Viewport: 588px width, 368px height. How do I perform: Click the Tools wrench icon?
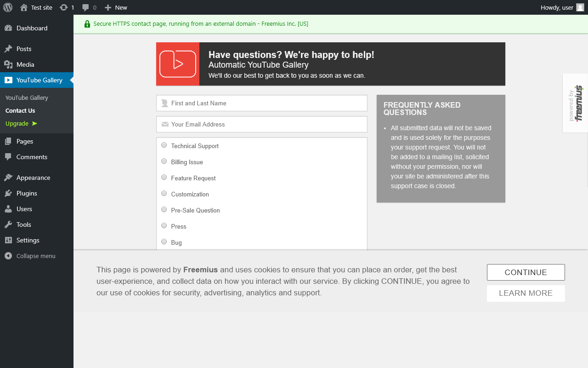(8, 224)
